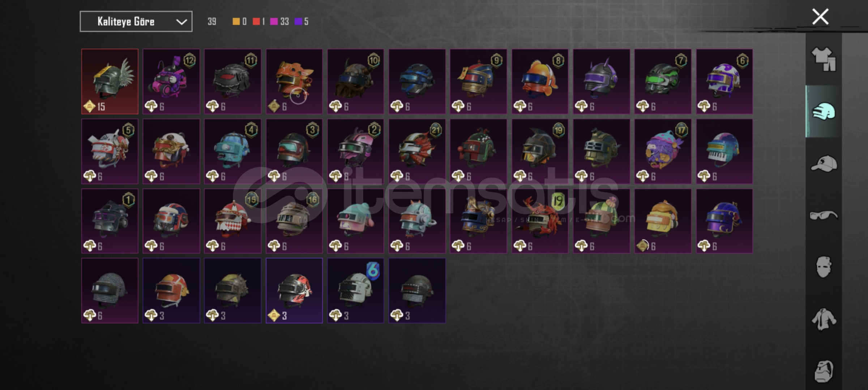Open the jacket category icon
The width and height of the screenshot is (868, 390).
click(824, 319)
